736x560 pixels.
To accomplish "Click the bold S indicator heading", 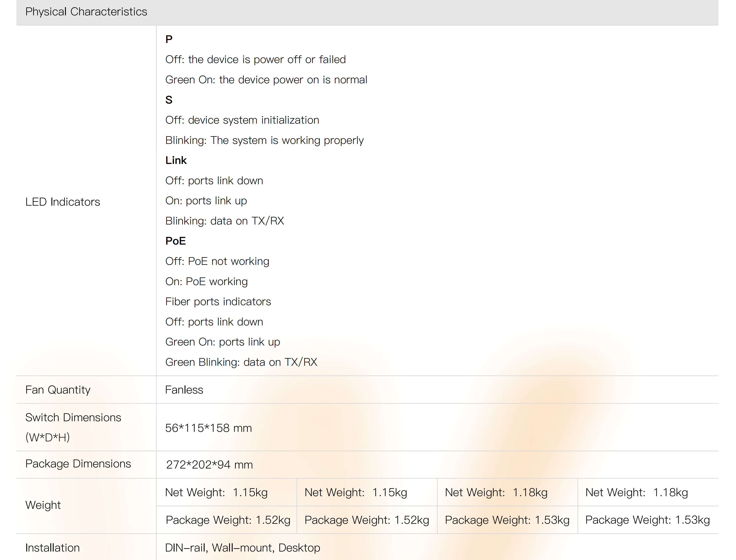I will tap(169, 100).
